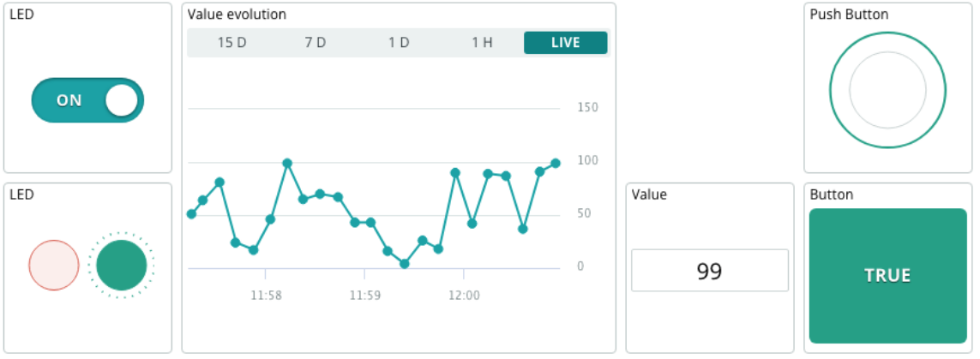
Task: Click the last data point on the chart
Action: [x=556, y=163]
